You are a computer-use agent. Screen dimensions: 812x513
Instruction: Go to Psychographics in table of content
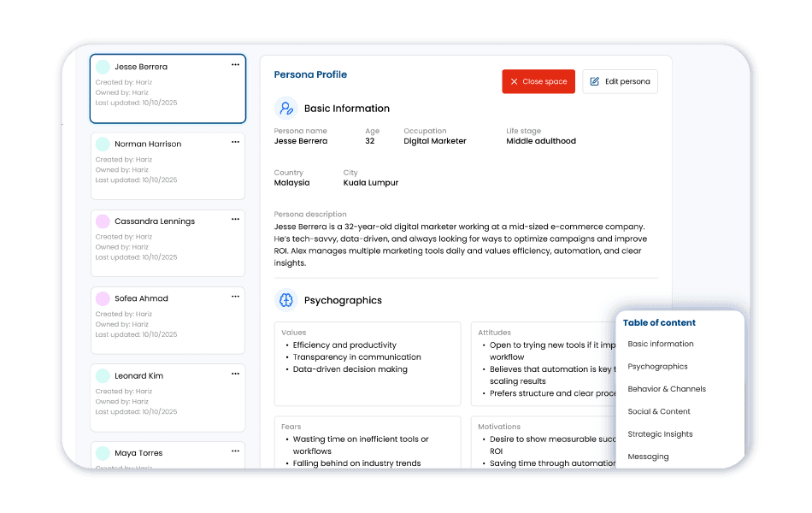(x=657, y=366)
